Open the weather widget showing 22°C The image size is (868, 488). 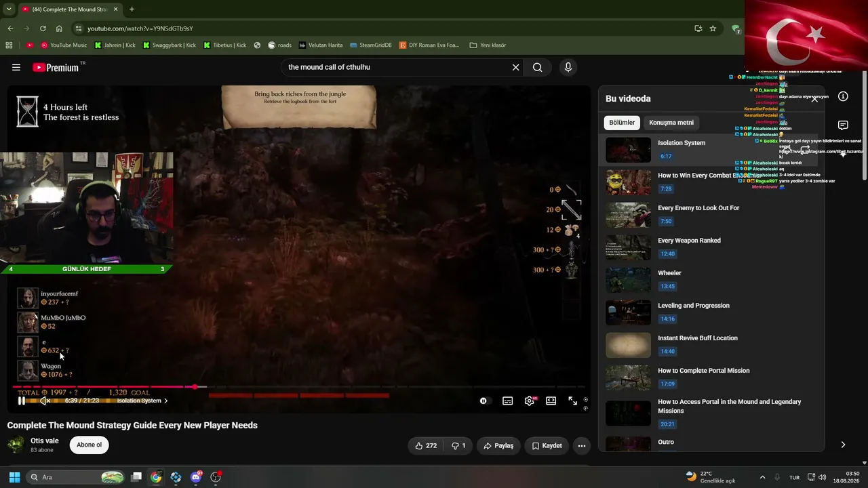(x=711, y=477)
